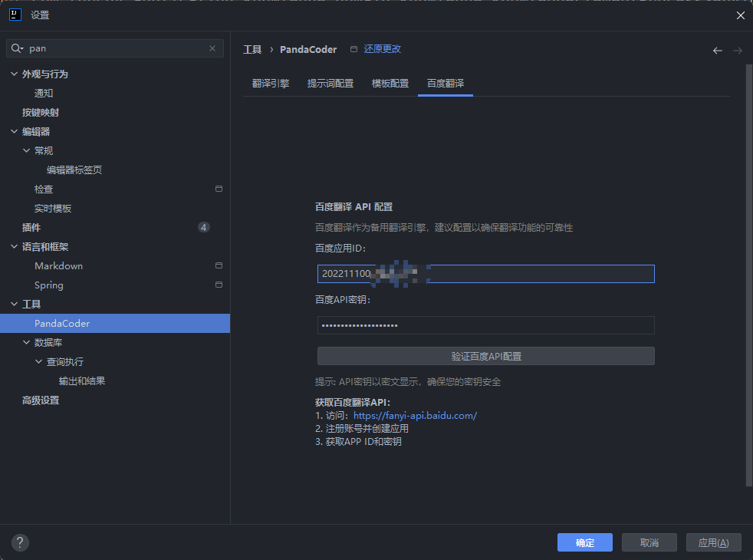Open the help question mark
Screen dimensions: 753x560
[x=20, y=542]
